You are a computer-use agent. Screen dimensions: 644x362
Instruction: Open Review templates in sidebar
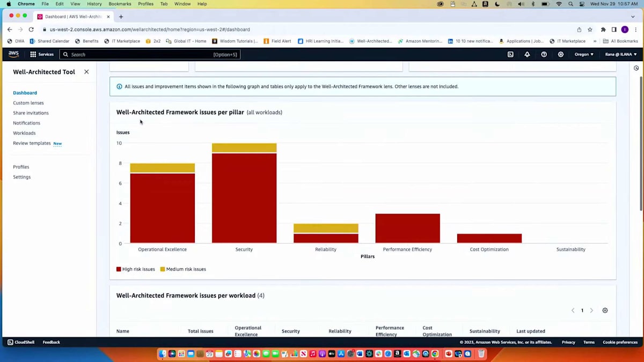pyautogui.click(x=32, y=143)
